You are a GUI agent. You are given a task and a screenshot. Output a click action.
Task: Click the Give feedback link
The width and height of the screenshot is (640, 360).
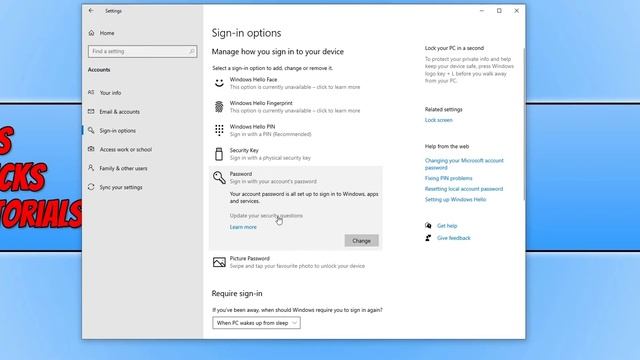tap(453, 238)
